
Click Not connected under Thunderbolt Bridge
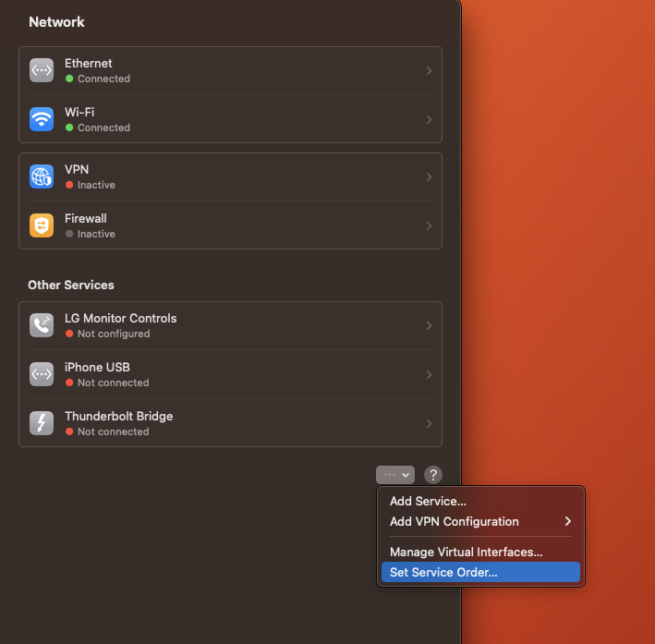coord(114,431)
